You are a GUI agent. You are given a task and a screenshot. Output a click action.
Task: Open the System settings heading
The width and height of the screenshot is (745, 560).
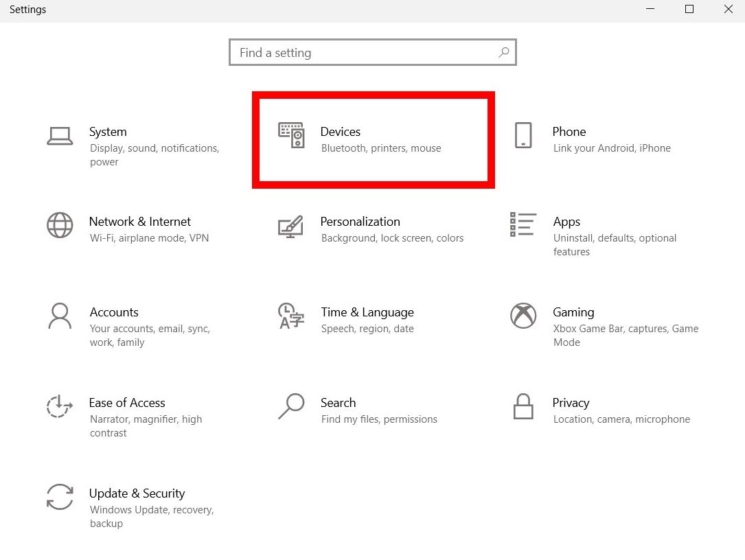click(108, 132)
